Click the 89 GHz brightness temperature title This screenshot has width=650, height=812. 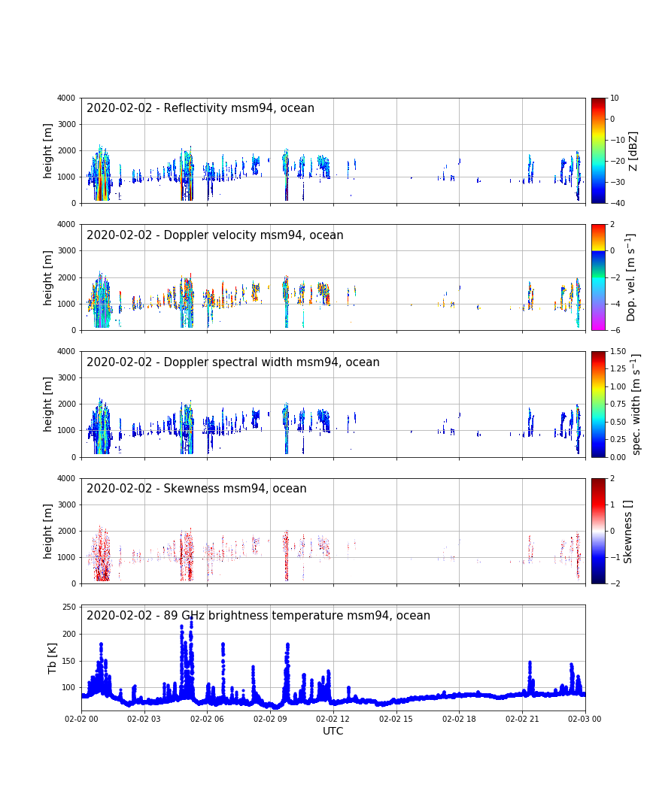tap(258, 616)
